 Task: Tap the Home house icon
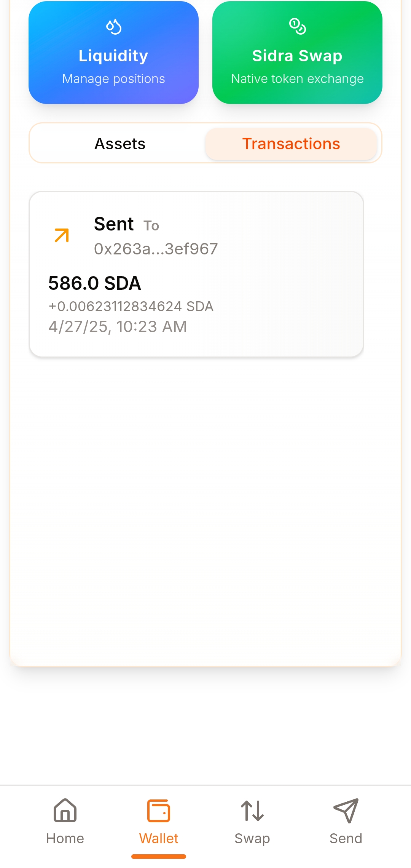(65, 810)
